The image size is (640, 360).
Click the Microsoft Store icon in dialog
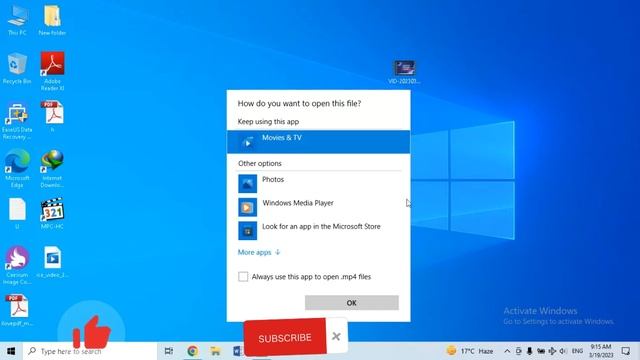coord(247,231)
